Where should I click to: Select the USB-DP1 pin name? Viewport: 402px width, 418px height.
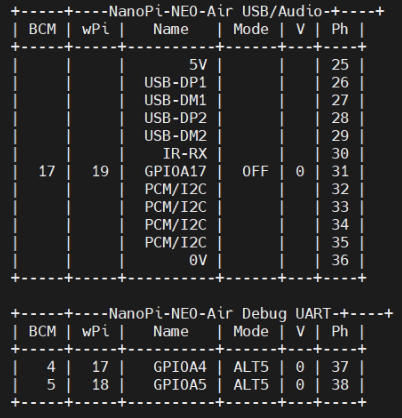[x=175, y=83]
